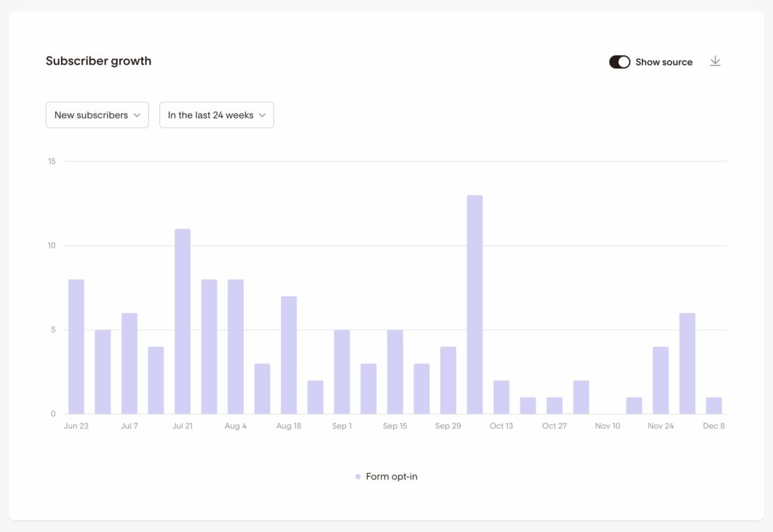Click the Nov 24 bar showing 6 subscribers
Viewport: 773px width, 532px height.
(x=687, y=362)
